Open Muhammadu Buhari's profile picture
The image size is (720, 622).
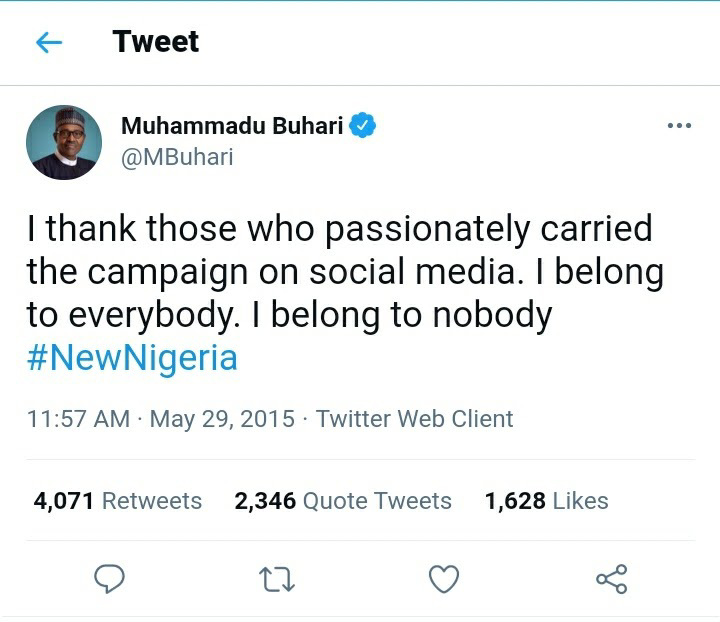click(x=64, y=142)
